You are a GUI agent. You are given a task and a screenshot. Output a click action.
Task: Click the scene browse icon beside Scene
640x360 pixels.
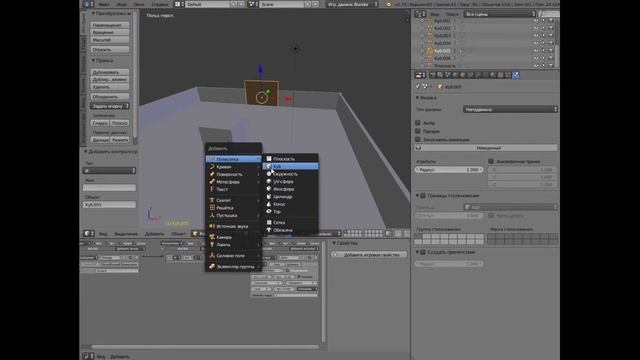click(253, 4)
